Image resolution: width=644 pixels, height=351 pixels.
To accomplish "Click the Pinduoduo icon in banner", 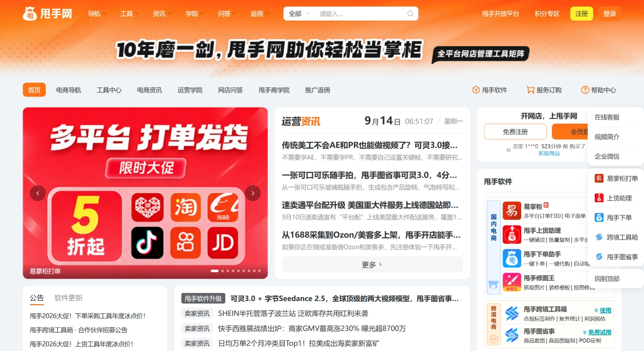I will 147,208.
